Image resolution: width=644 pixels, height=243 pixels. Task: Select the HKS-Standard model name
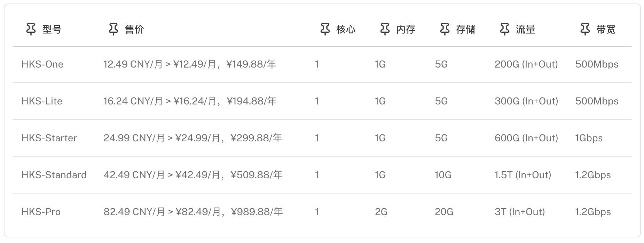pyautogui.click(x=54, y=175)
